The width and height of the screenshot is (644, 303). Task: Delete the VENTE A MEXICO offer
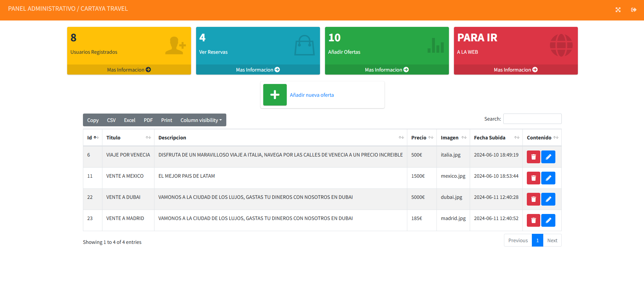pyautogui.click(x=533, y=178)
